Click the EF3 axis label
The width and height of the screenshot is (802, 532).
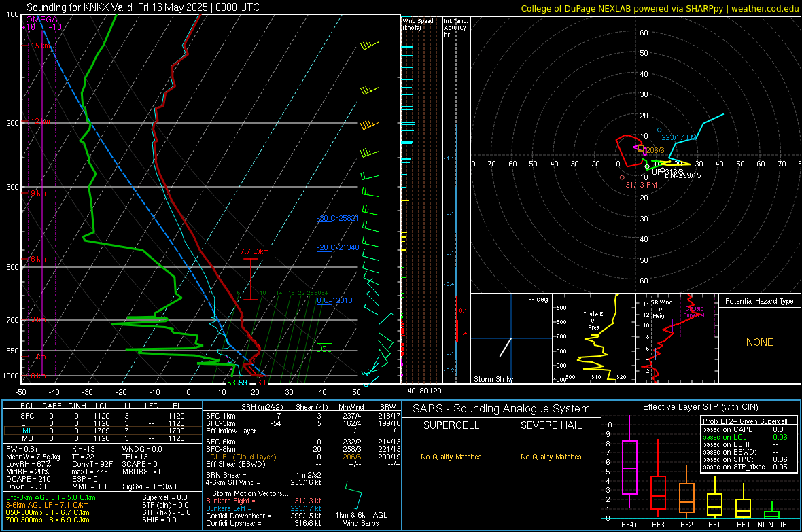pyautogui.click(x=658, y=525)
